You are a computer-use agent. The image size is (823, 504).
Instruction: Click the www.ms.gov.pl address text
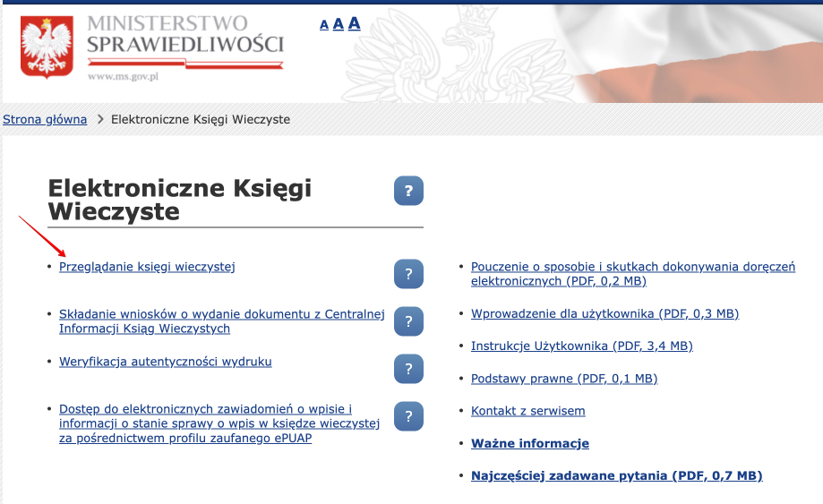tap(123, 77)
